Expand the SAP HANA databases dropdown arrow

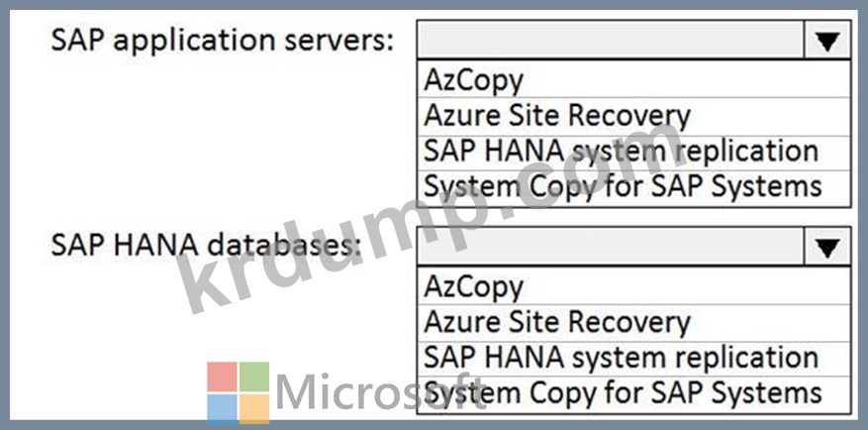827,246
